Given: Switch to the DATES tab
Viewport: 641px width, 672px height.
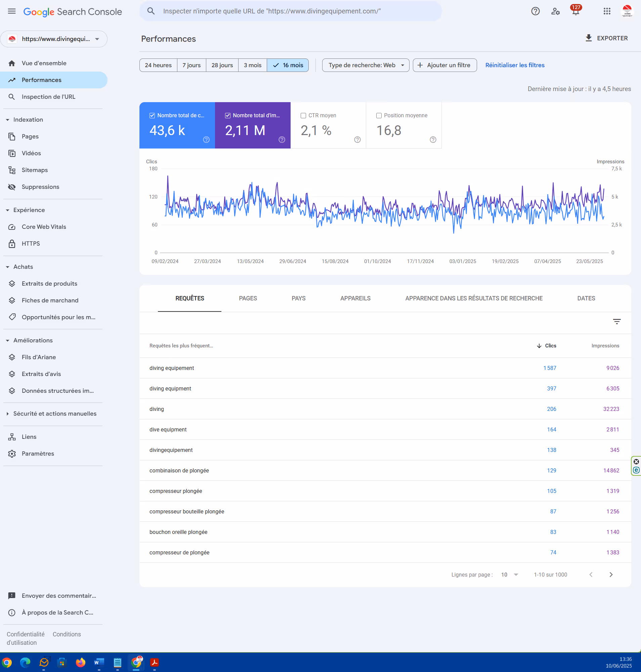Looking at the screenshot, I should [x=586, y=298].
